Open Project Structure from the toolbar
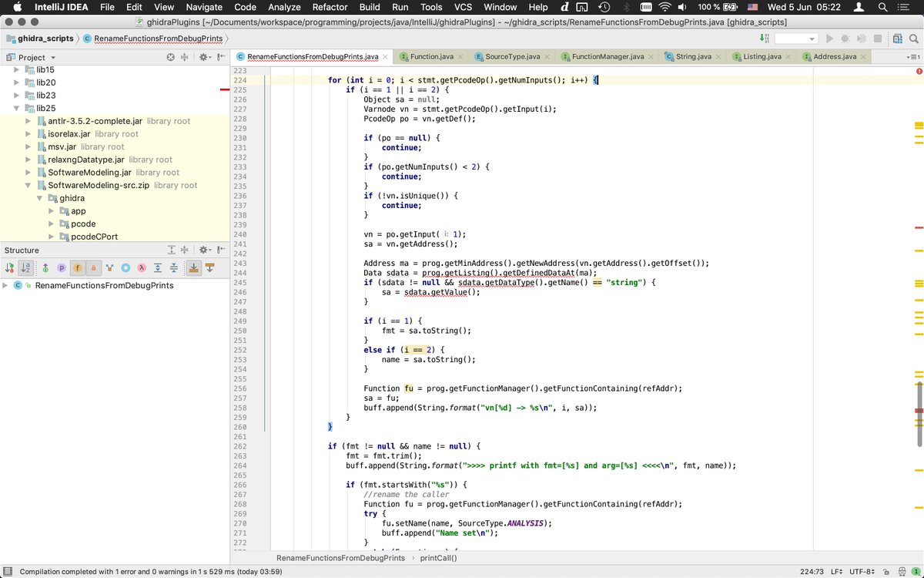Screen dimensions: 924x578 [x=897, y=39]
